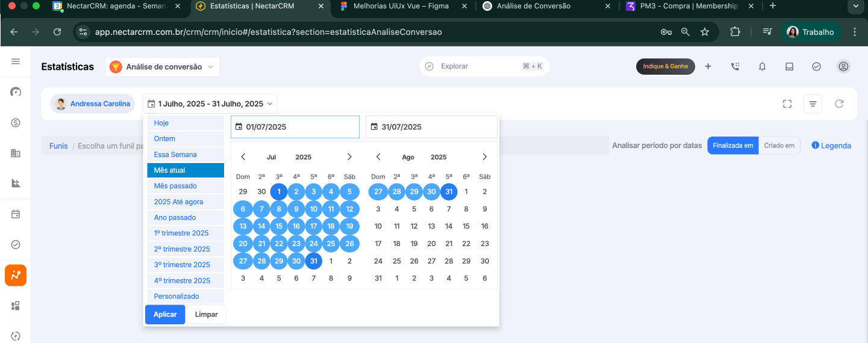Viewport: 868px width, 343px height.
Task: Switch to the Criado em option
Action: 779,146
